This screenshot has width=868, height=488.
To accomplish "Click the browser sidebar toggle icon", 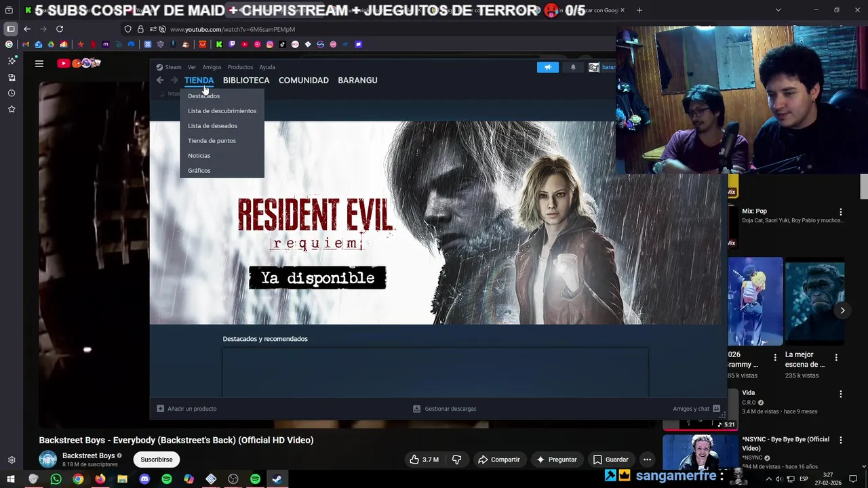I will [x=11, y=29].
